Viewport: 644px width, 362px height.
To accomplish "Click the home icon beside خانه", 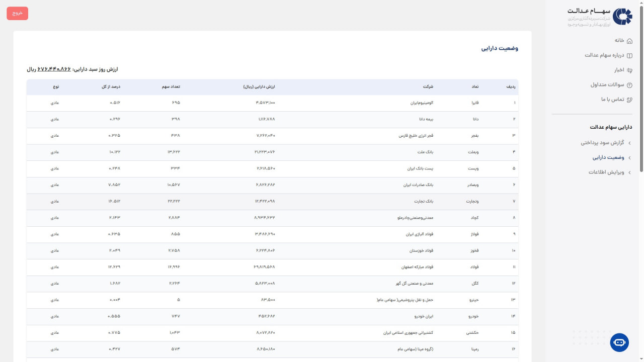I will [629, 40].
